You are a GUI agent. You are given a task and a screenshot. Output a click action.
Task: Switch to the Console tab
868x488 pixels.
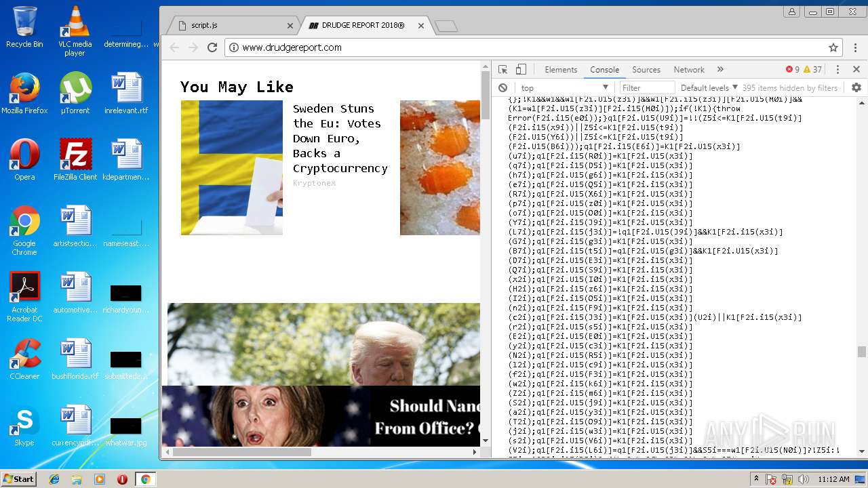604,70
